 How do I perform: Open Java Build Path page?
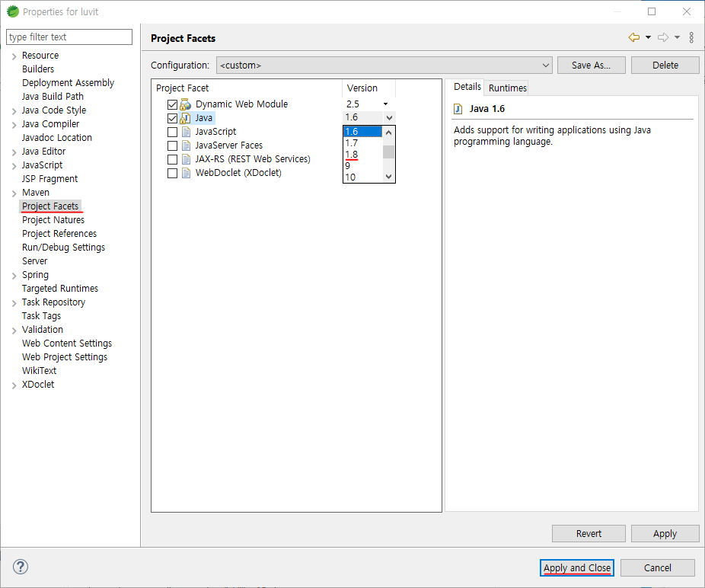53,96
